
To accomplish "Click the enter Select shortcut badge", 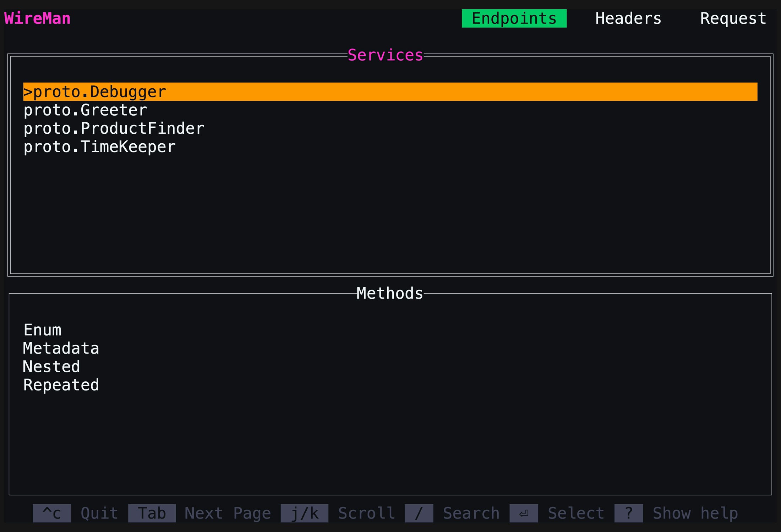I will (524, 513).
